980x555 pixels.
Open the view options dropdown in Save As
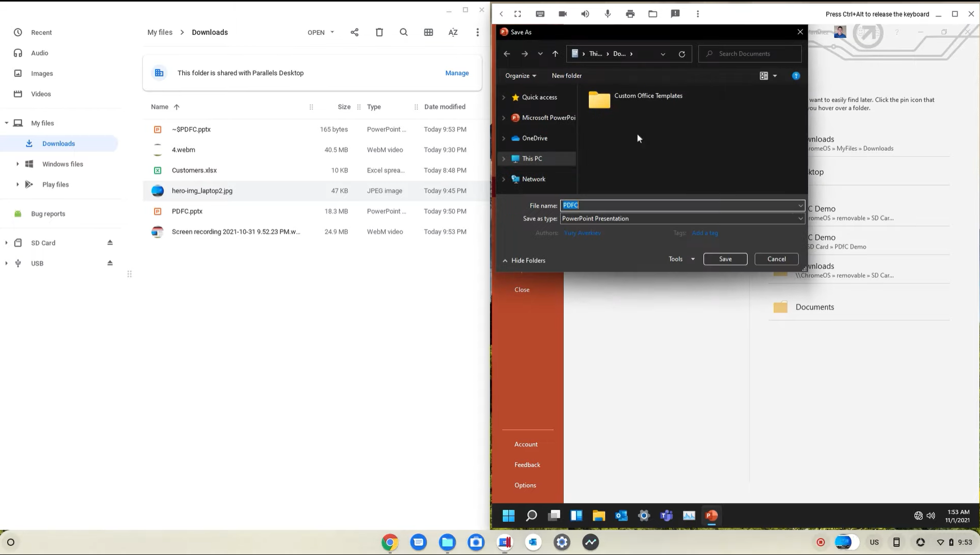pos(775,76)
